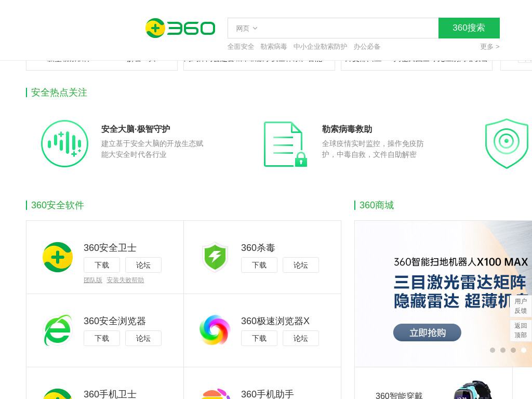
Task: Open the 360安全卫士 论坛 forum
Action: pyautogui.click(x=143, y=265)
